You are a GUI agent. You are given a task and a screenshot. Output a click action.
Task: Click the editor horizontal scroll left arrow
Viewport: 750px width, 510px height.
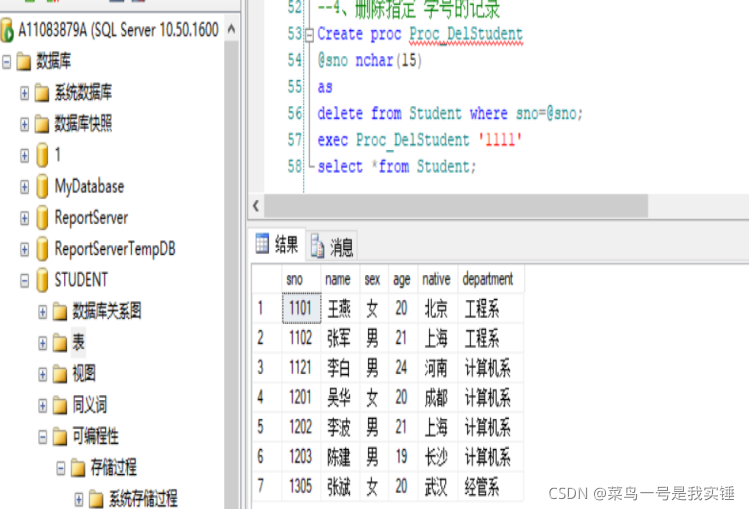(x=256, y=206)
